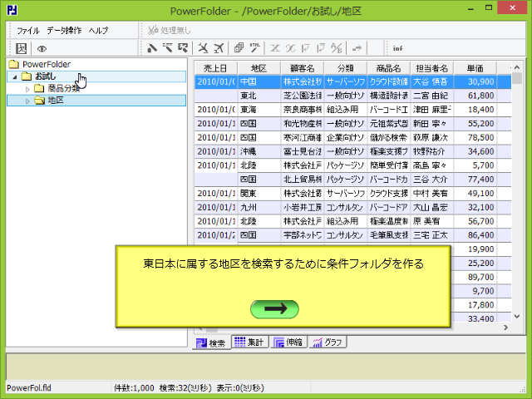
Task: Click the price cell 89,700
Action: pos(475,277)
